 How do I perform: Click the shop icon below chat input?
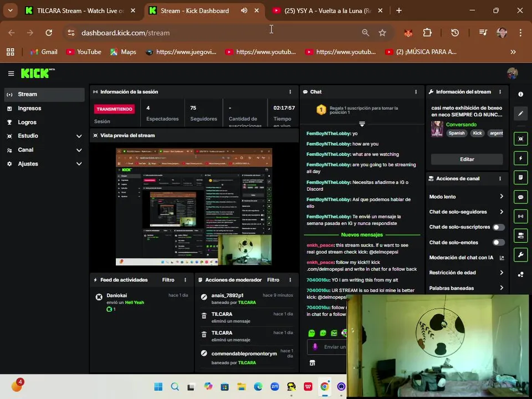click(313, 362)
